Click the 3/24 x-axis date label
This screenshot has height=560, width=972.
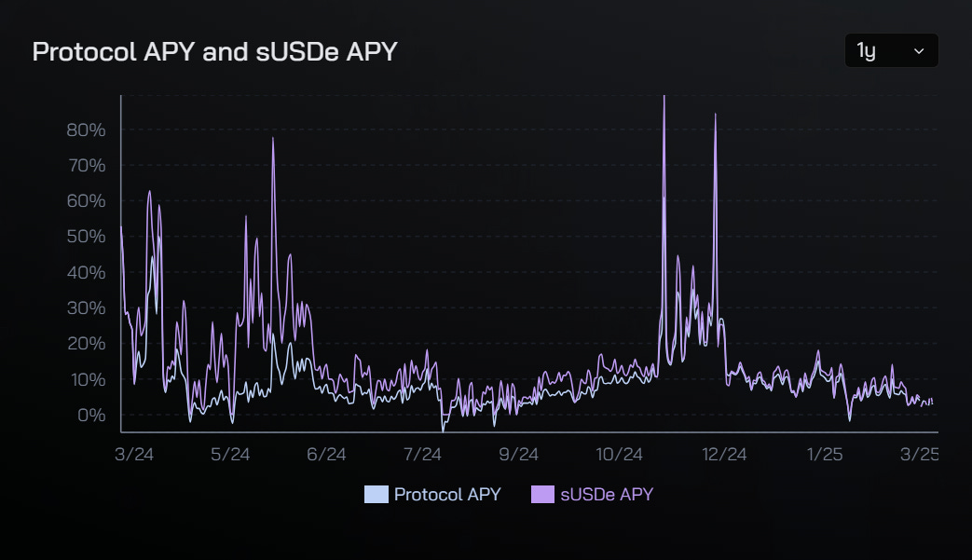(x=134, y=454)
